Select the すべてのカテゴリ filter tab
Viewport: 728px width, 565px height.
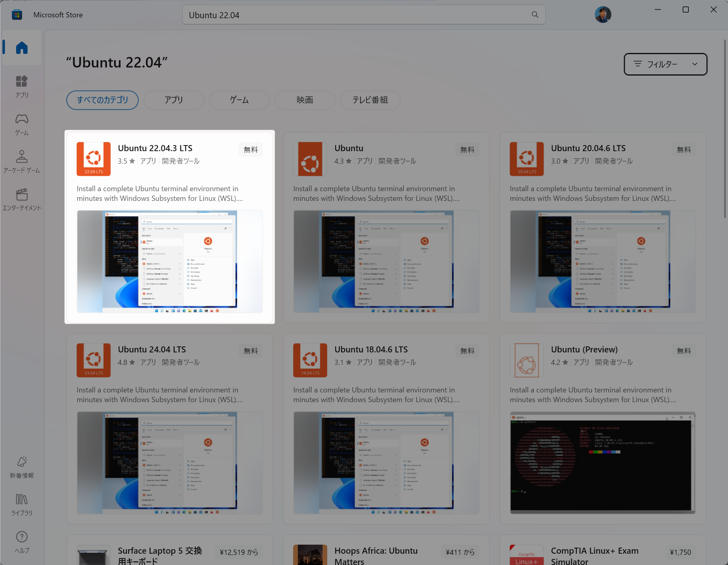102,100
